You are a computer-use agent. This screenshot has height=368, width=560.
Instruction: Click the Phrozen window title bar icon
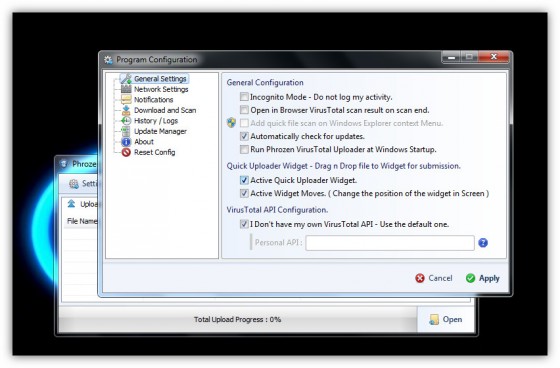[64, 164]
